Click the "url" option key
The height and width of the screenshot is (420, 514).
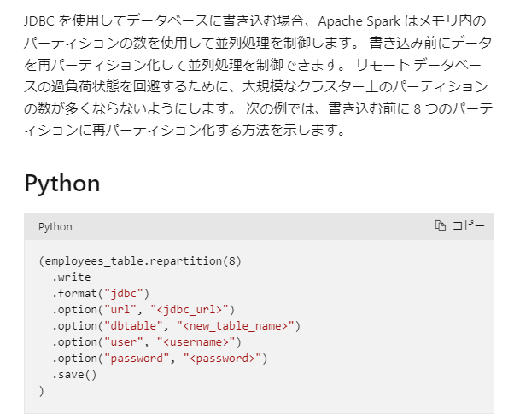120,310
